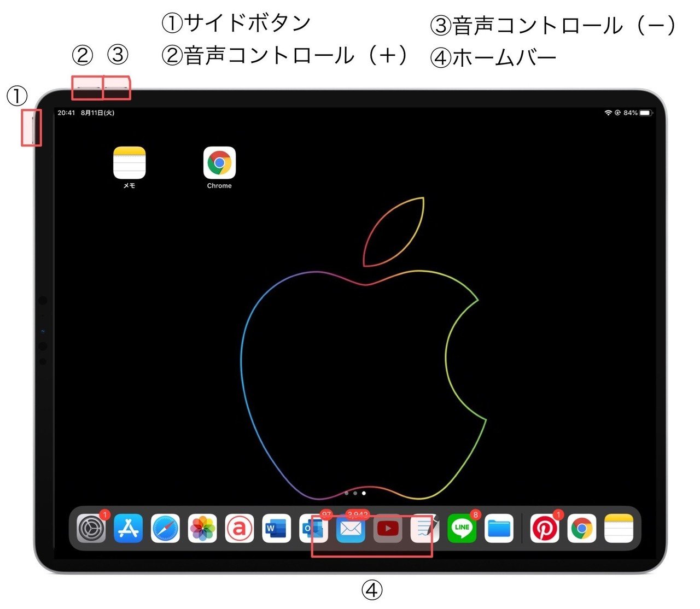
Task: Tap the 84% battery percentage text
Action: 631,113
